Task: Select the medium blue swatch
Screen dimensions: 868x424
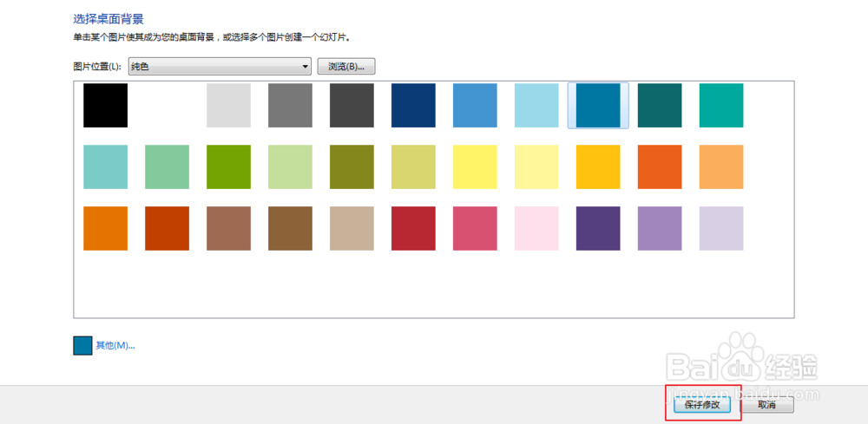Action: click(x=475, y=106)
